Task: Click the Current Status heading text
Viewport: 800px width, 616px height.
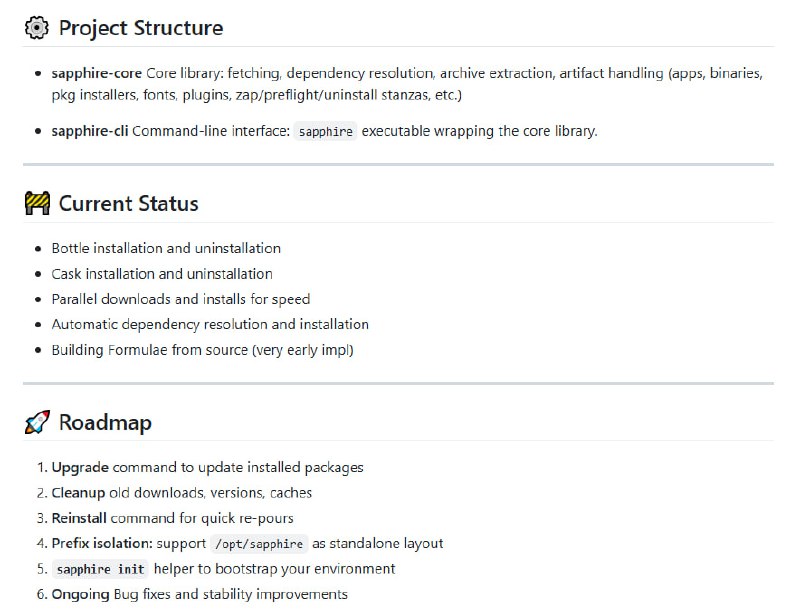Action: 128,204
